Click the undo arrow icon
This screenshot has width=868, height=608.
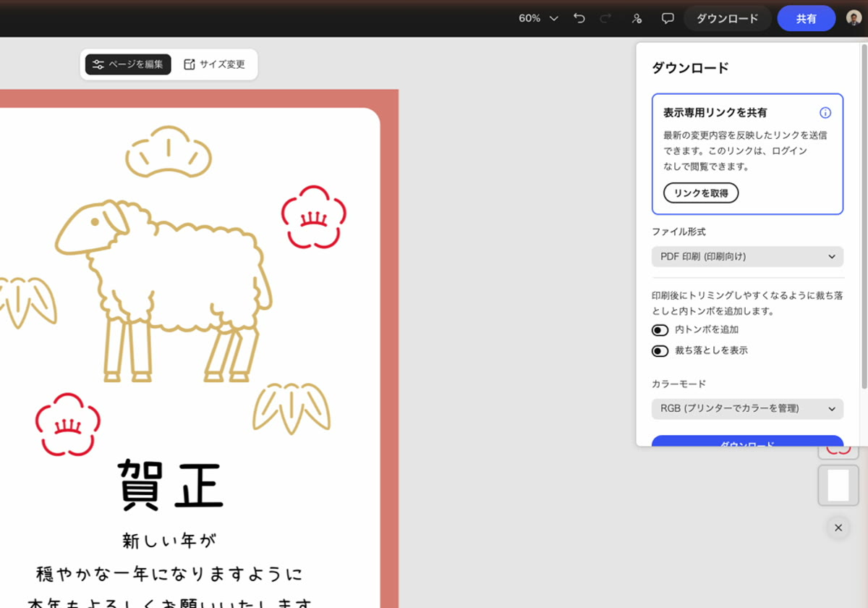pos(579,18)
